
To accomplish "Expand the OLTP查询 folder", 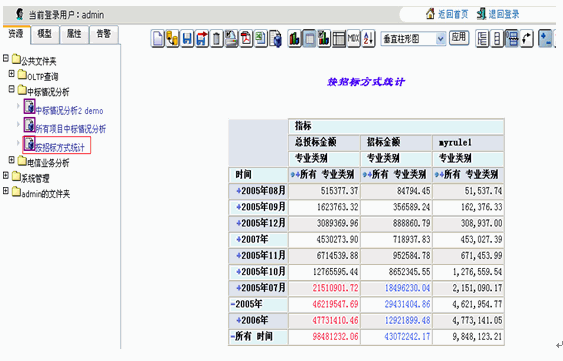I will click(x=11, y=74).
